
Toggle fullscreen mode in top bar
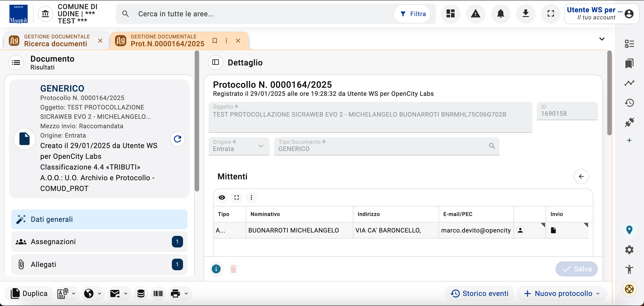(x=550, y=14)
